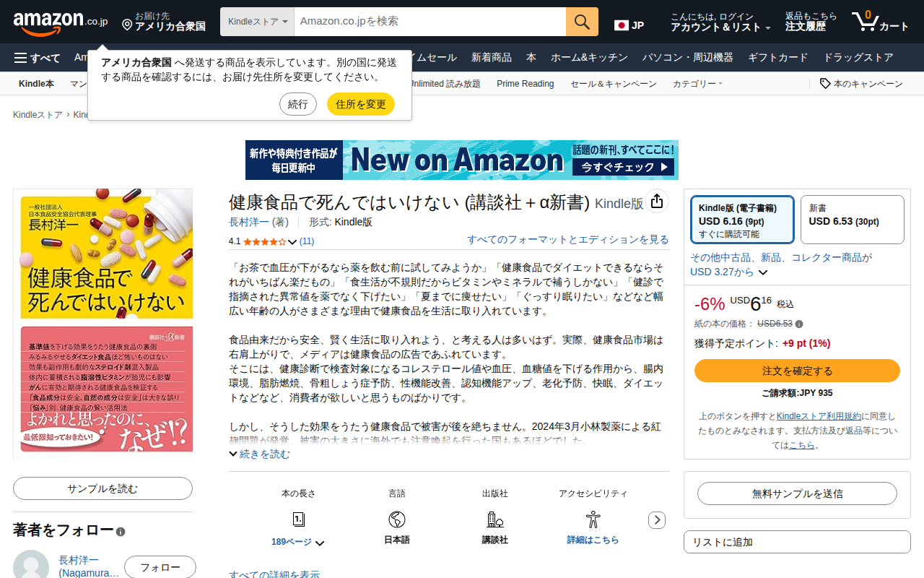Click the right arrow in book details carousel
The width and height of the screenshot is (924, 578).
[x=657, y=520]
